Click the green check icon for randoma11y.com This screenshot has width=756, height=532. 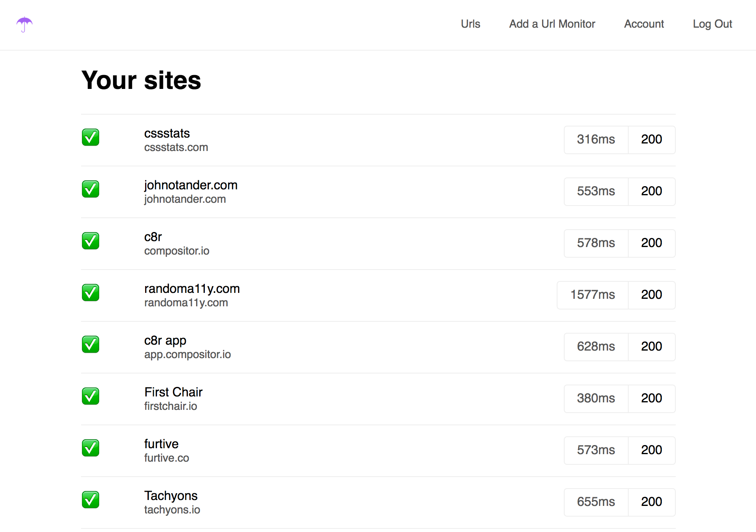pyautogui.click(x=90, y=293)
